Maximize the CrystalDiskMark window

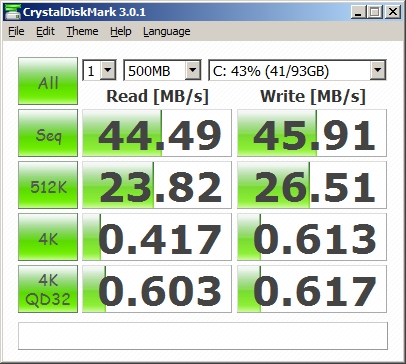(375, 12)
